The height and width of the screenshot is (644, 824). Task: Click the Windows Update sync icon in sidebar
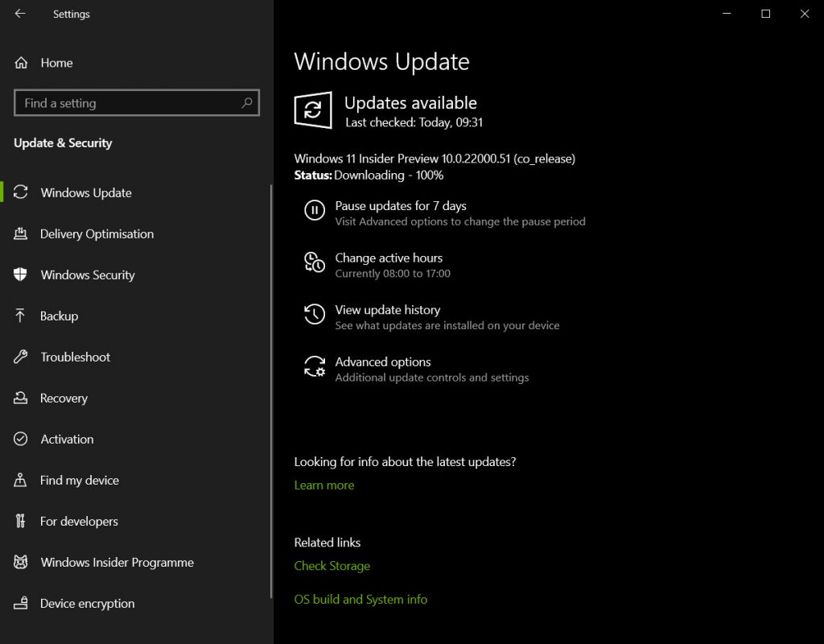click(20, 192)
